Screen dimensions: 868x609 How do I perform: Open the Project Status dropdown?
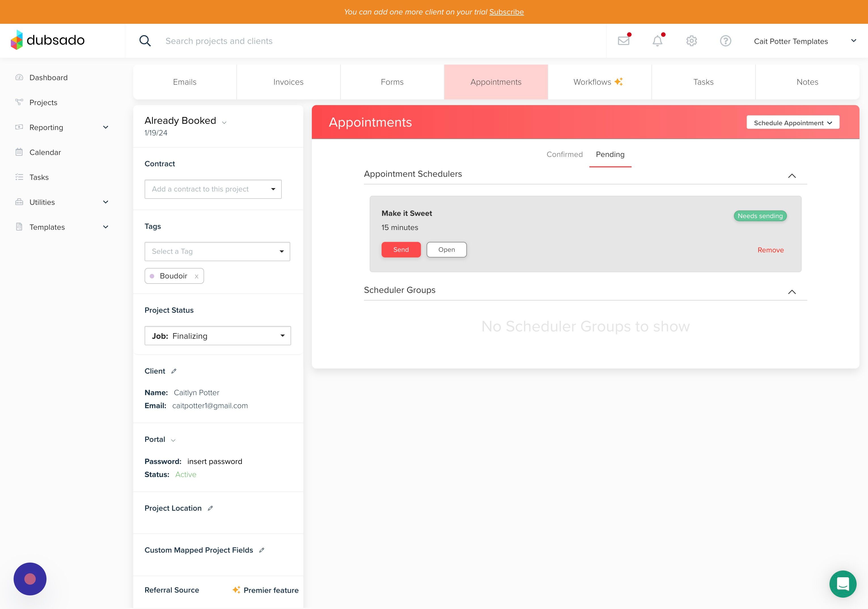pos(217,336)
